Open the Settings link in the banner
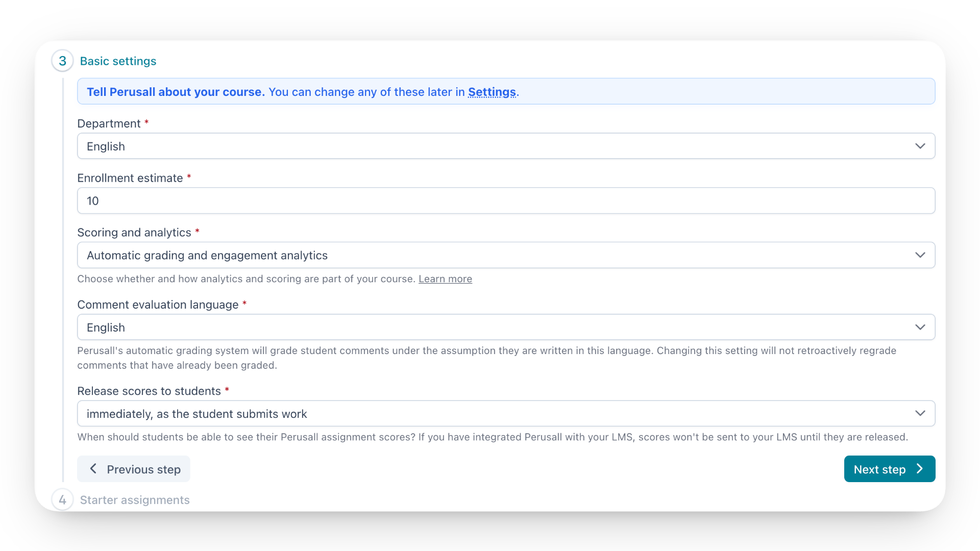The image size is (980, 551). point(492,92)
